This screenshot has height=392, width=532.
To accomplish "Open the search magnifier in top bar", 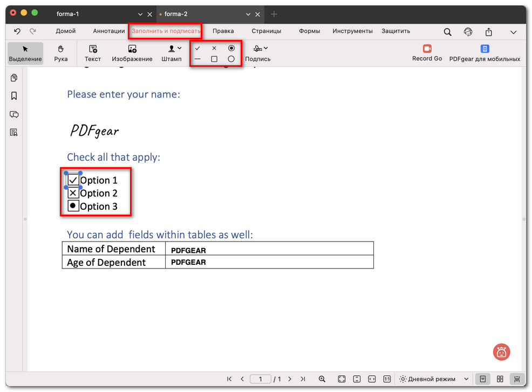I will point(447,32).
